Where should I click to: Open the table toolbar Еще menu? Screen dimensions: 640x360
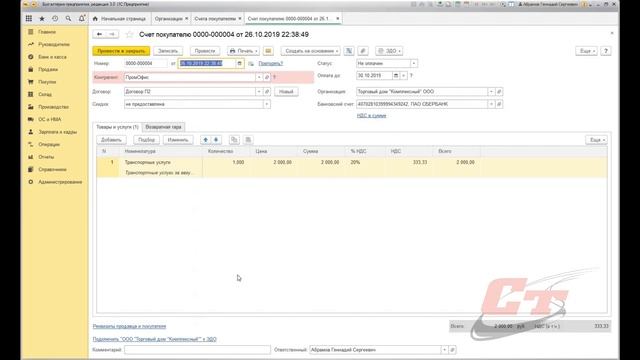click(596, 140)
